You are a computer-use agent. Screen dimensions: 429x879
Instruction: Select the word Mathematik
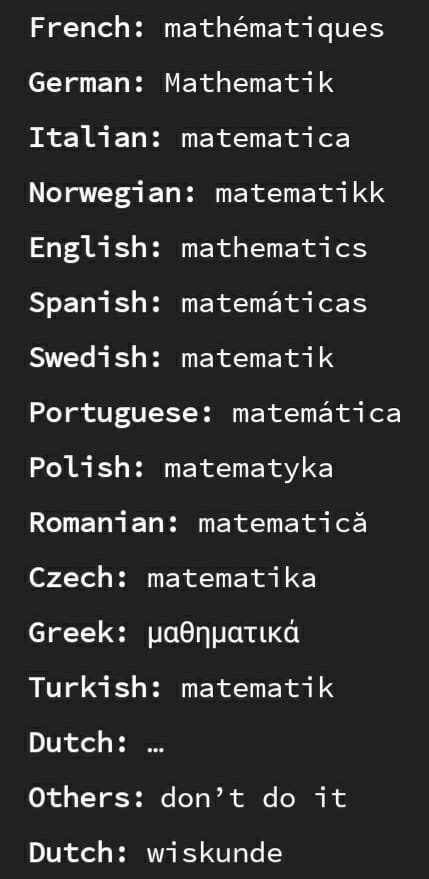[x=249, y=83]
